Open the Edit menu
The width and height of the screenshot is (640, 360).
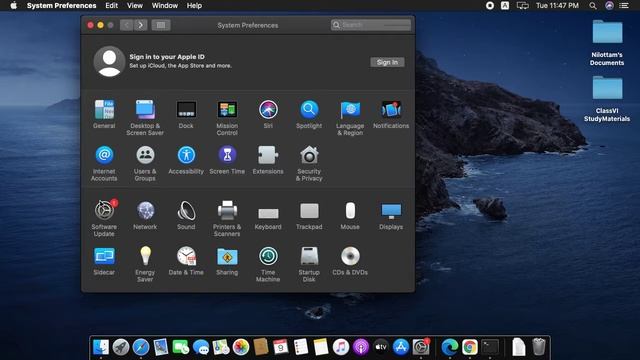tap(111, 5)
